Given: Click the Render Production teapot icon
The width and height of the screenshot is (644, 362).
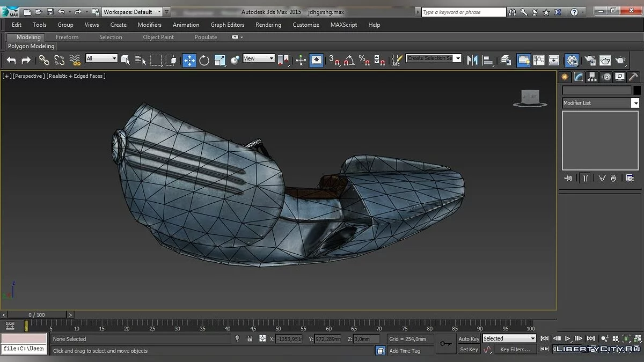Looking at the screenshot, I should [x=620, y=60].
